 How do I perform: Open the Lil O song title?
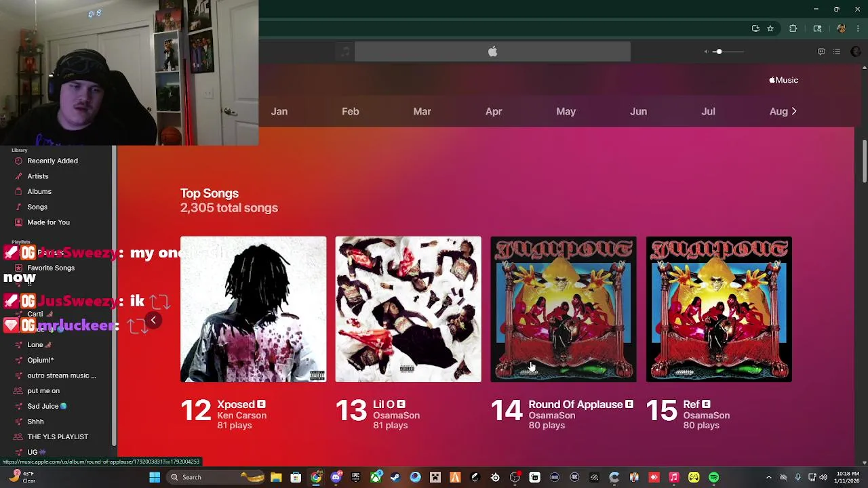384,405
